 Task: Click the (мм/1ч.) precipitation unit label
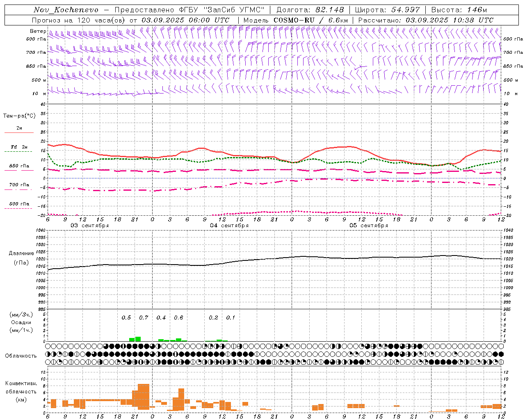tap(21, 330)
